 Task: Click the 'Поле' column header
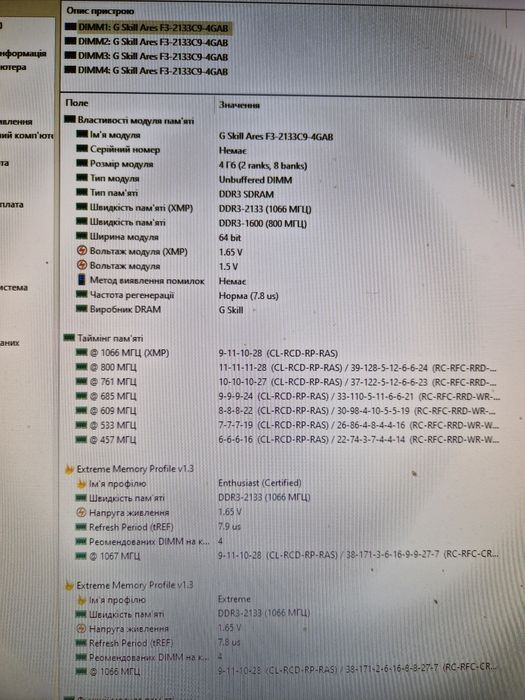pyautogui.click(x=77, y=103)
